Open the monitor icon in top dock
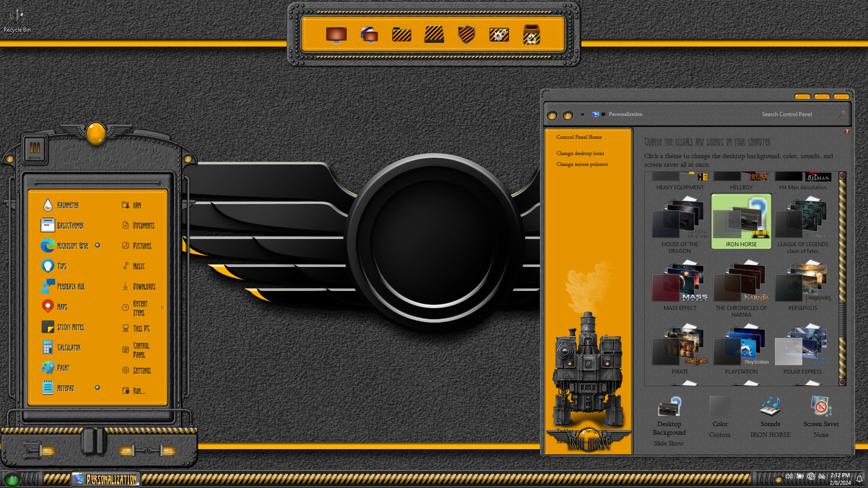The image size is (868, 488). click(336, 35)
